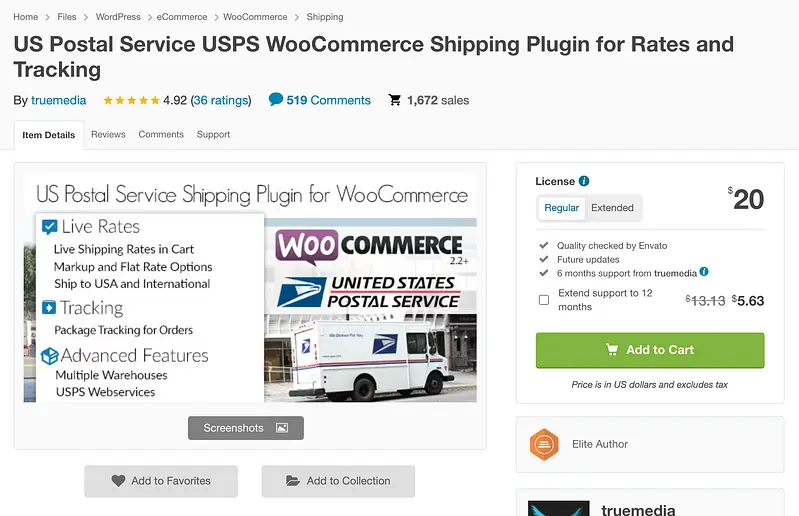Open the Comments tab
The image size is (799, 516).
[x=161, y=134]
